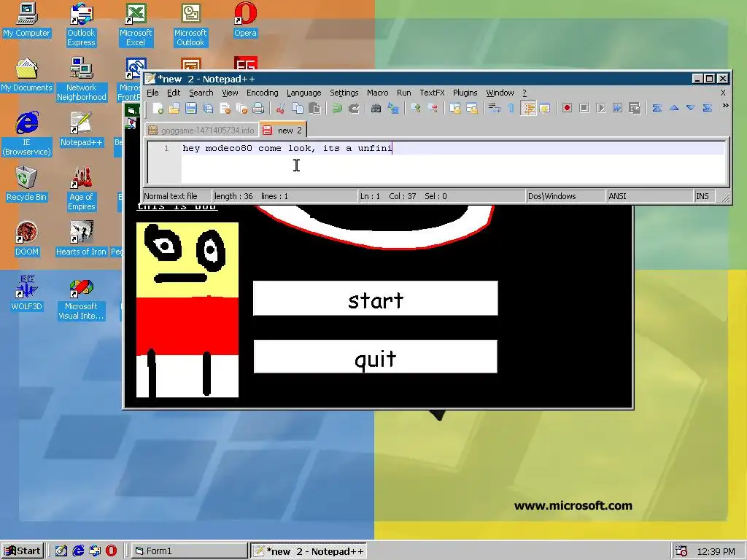Click the Redo arrow icon
This screenshot has width=747, height=560.
[354, 108]
